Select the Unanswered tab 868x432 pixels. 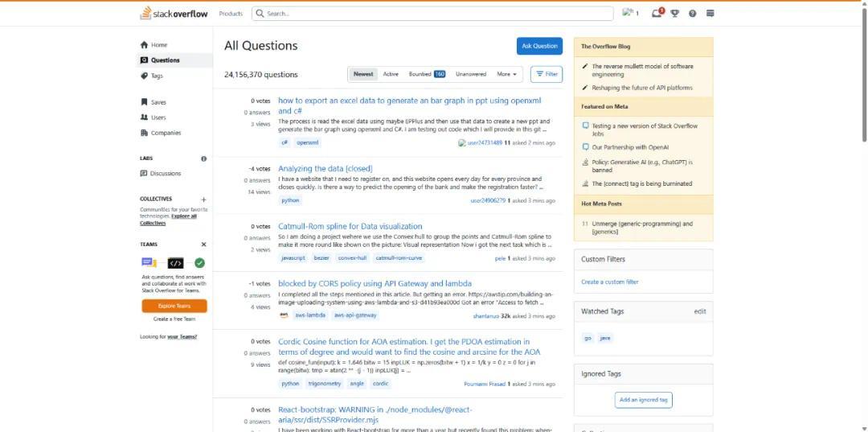470,74
